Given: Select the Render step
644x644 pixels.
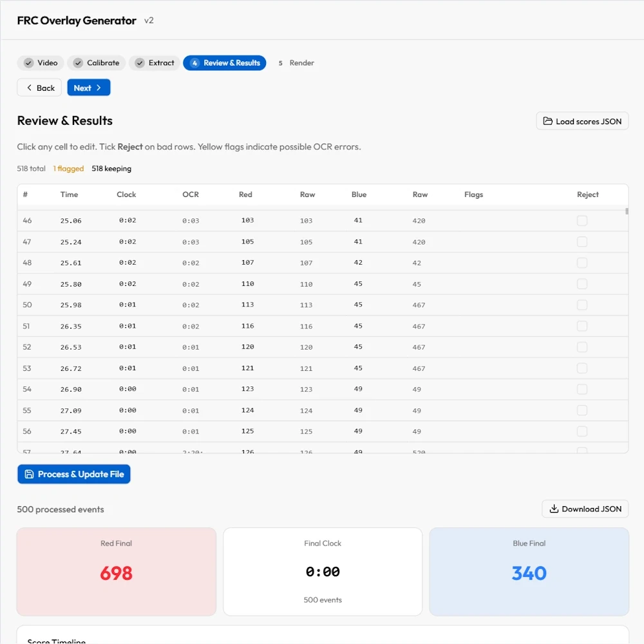Looking at the screenshot, I should pos(296,63).
